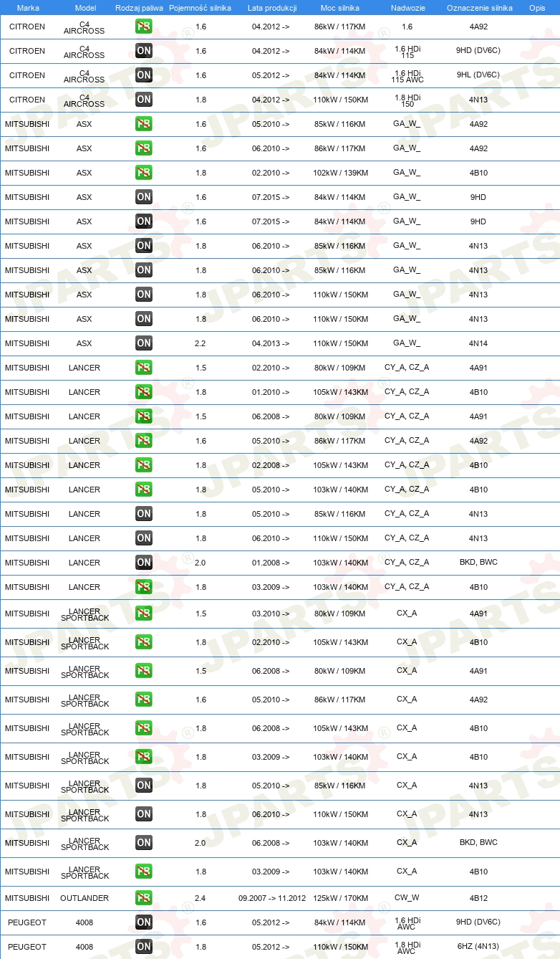Viewport: 560px width, 959px height.
Task: Click diesel ON icon for Peugeot 4008 1.6
Action: click(x=144, y=922)
